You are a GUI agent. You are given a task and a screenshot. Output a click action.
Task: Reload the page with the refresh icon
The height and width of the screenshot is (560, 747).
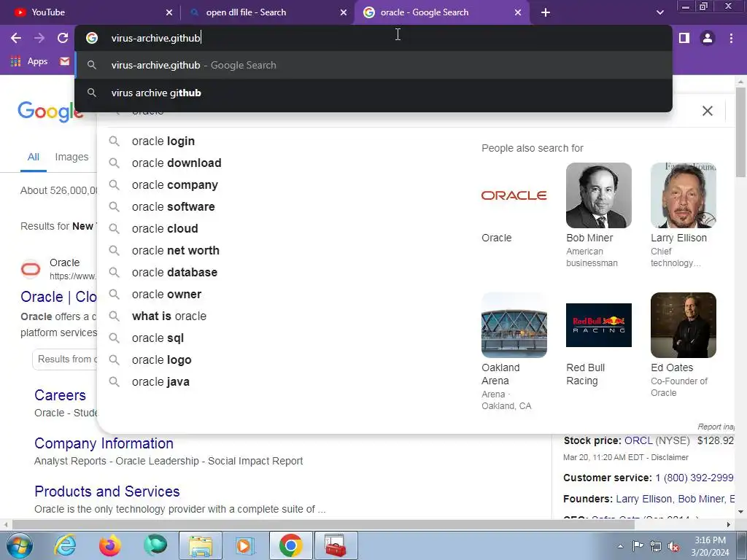pos(63,38)
